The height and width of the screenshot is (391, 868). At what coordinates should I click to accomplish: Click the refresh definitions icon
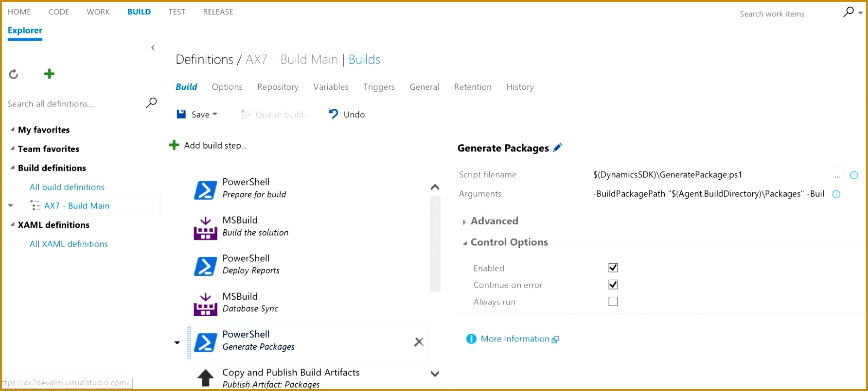click(14, 74)
